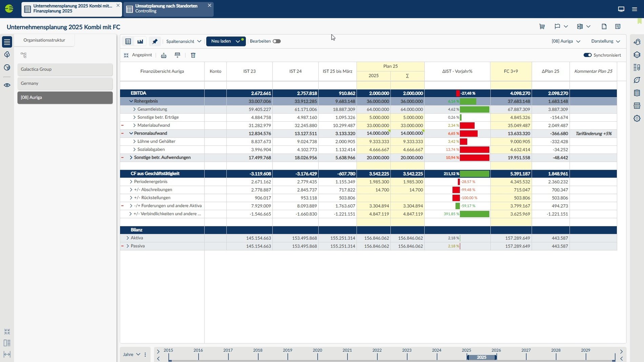Expand the Gesamtleistung row
This screenshot has width=644, height=362.
pos(135,109)
